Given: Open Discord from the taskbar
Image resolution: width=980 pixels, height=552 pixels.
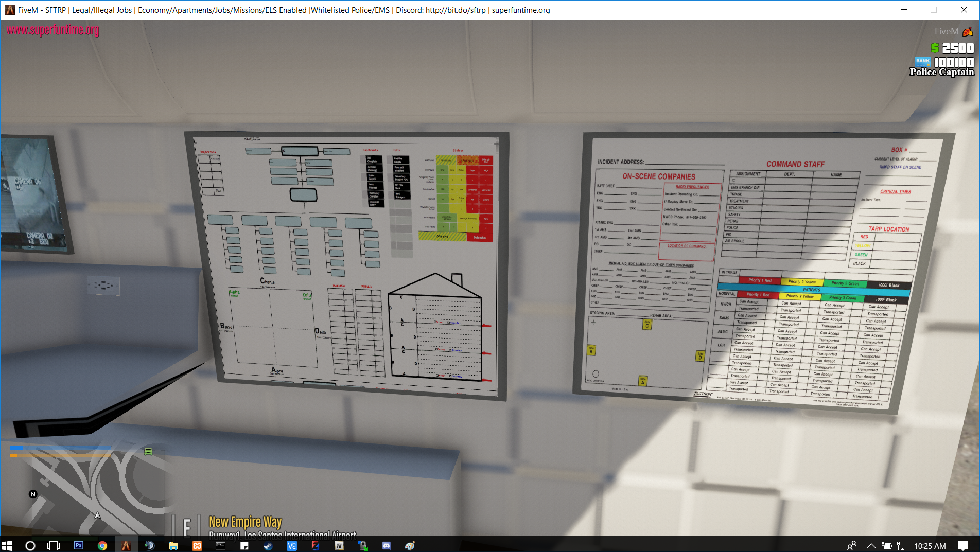Looking at the screenshot, I should tap(387, 545).
